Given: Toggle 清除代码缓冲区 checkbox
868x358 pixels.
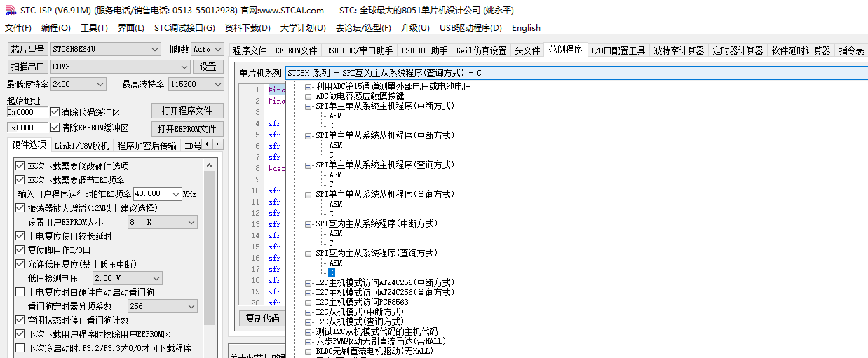Looking at the screenshot, I should 55,112.
